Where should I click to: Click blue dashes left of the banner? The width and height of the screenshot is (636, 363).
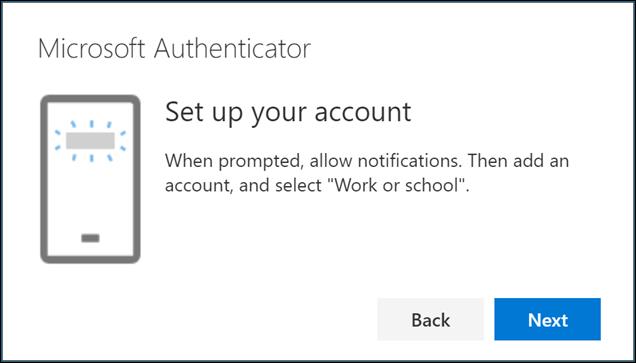[x=58, y=140]
